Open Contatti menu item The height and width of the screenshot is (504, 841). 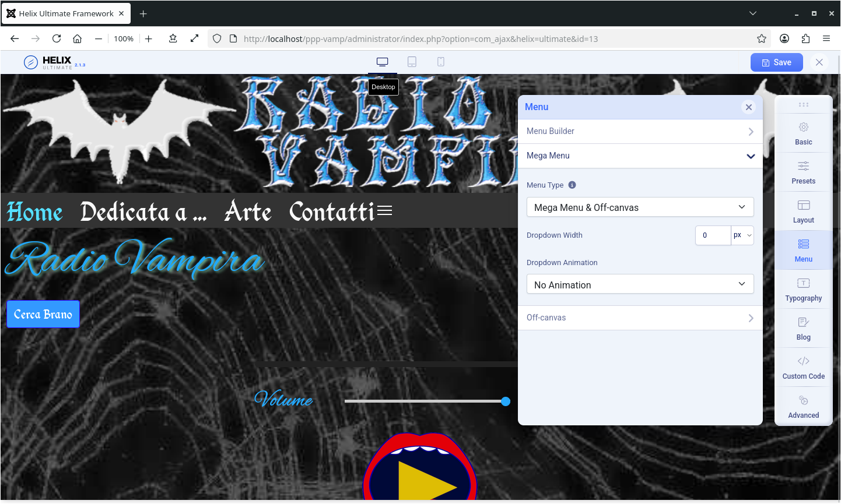[x=332, y=212]
